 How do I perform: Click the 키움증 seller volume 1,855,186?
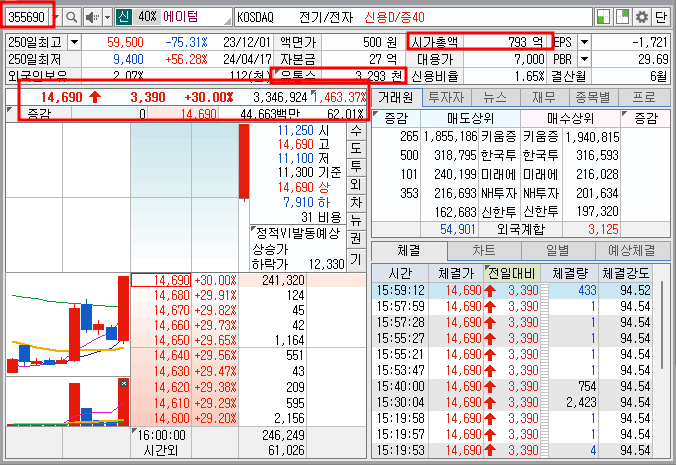[x=450, y=137]
